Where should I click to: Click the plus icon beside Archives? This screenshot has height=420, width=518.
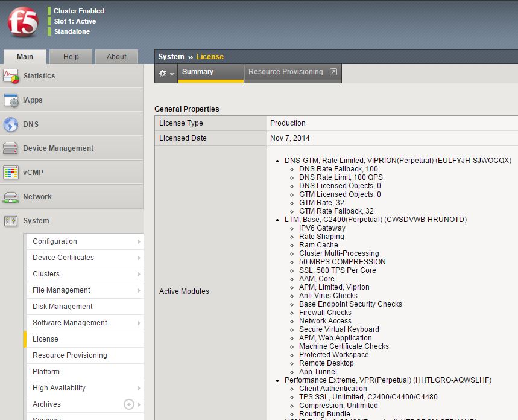[x=128, y=404]
